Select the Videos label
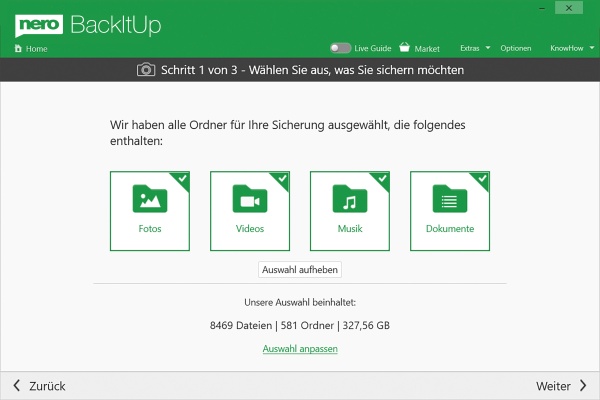Image resolution: width=600 pixels, height=400 pixels. click(250, 229)
